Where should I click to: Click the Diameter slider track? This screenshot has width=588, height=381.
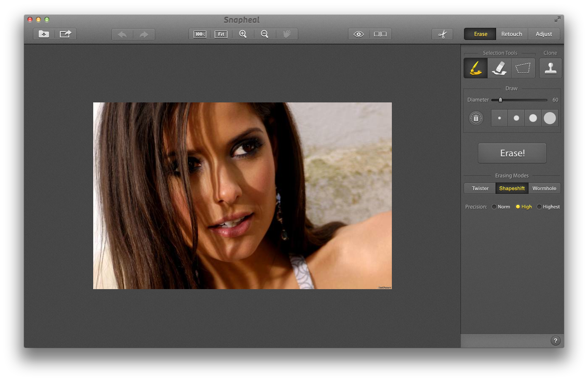[x=523, y=100]
